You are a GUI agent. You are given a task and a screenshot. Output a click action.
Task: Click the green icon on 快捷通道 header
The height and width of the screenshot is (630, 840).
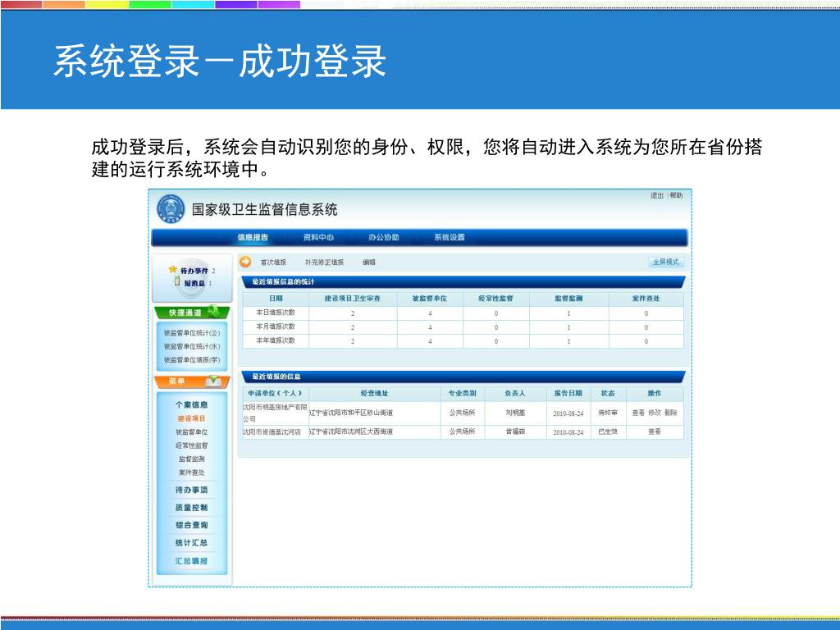pyautogui.click(x=214, y=312)
